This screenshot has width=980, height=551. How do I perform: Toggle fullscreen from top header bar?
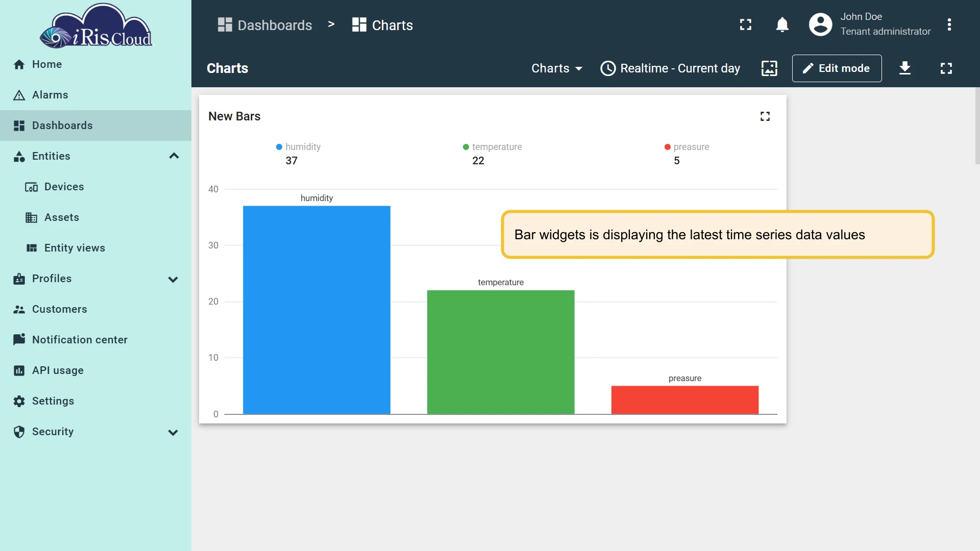pos(746,24)
